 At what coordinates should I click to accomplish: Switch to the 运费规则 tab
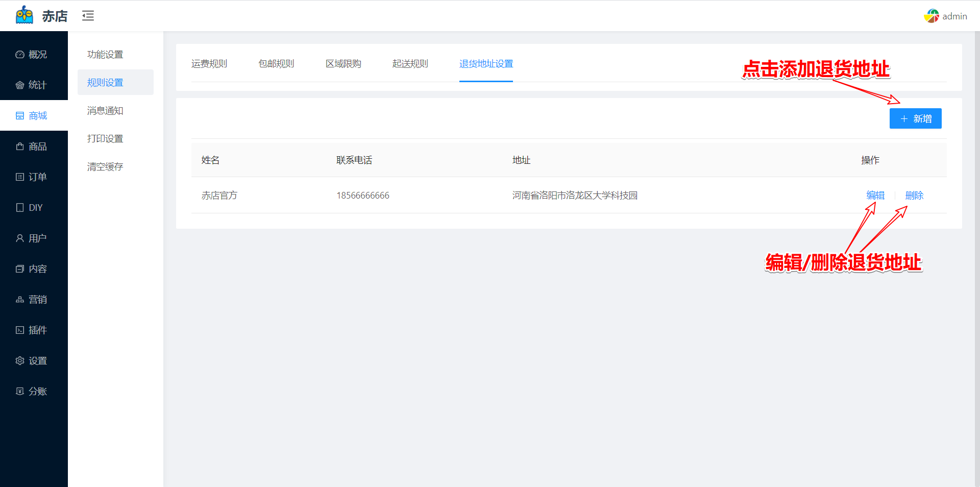tap(209, 64)
